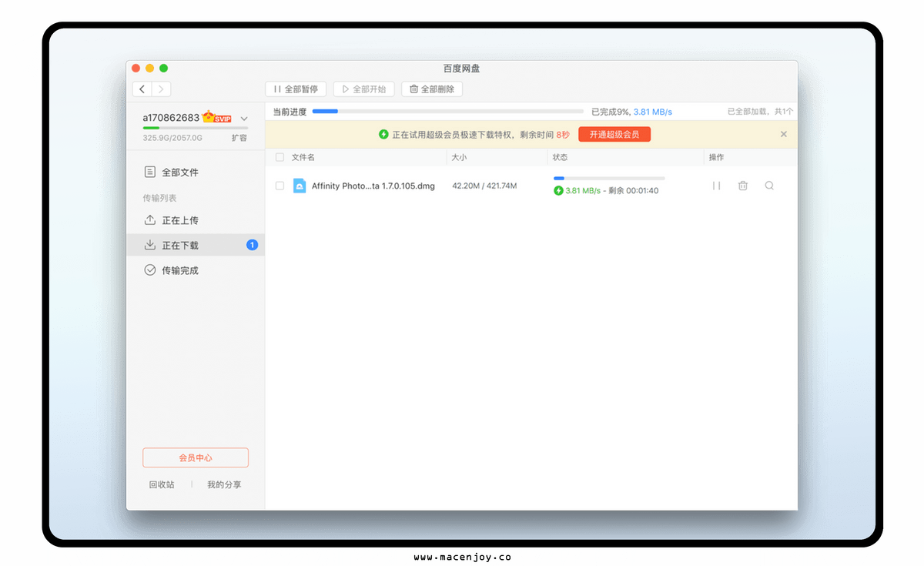
Task: Click the green speed-boost icon in the file row
Action: [558, 190]
